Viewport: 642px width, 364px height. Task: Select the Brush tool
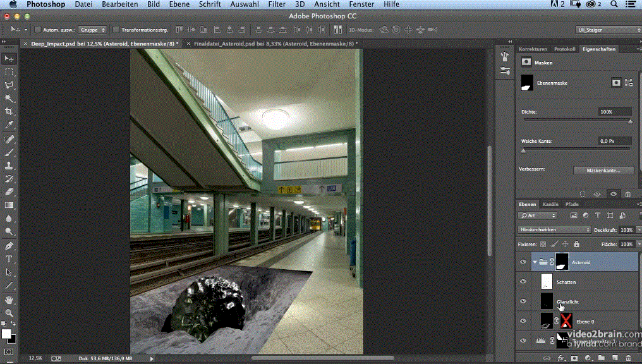(x=9, y=152)
